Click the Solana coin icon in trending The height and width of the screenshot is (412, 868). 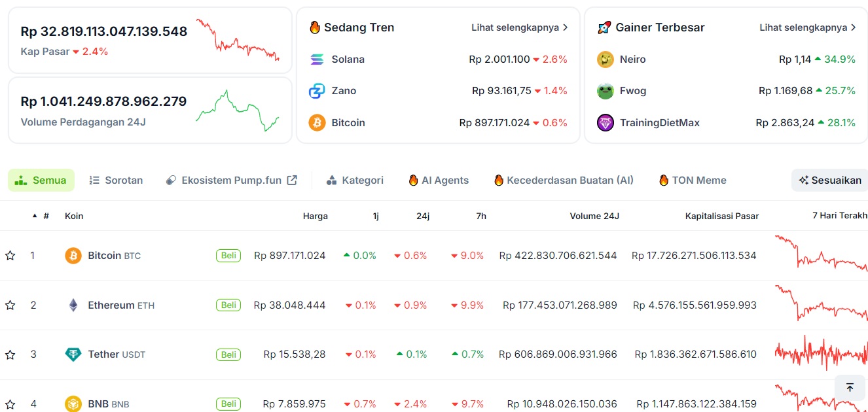click(x=317, y=60)
